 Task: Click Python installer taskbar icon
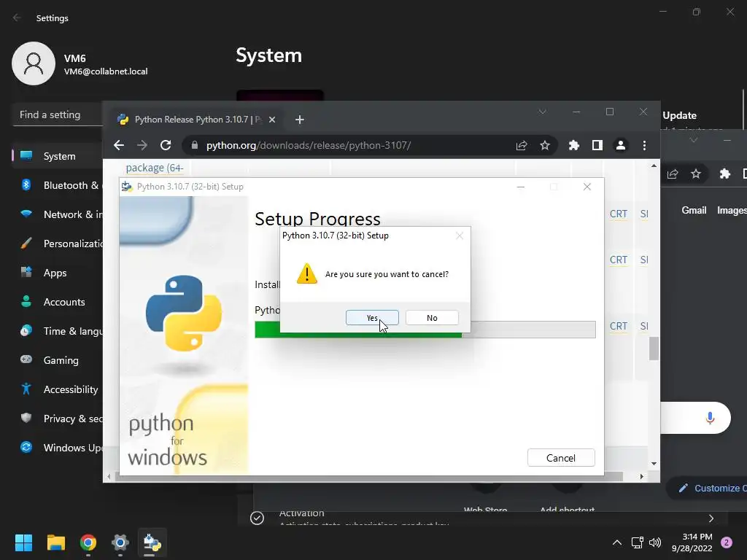[152, 542]
